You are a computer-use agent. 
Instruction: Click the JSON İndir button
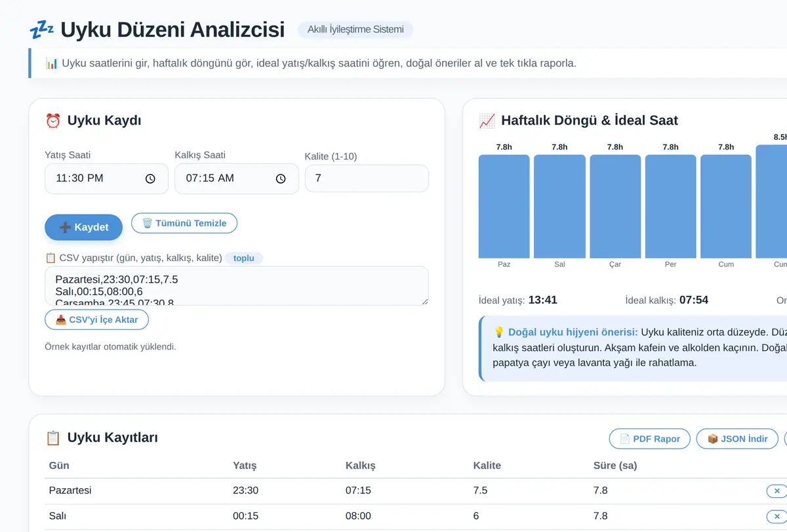tap(737, 439)
